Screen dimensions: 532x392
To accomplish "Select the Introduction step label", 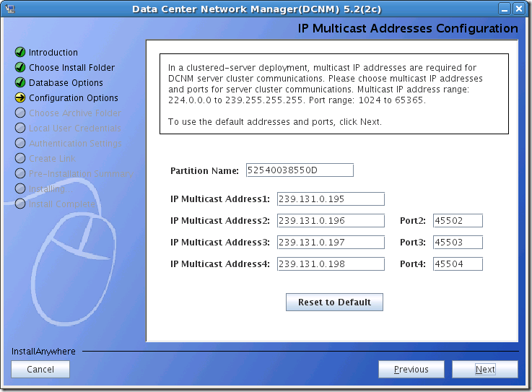I will click(x=53, y=53).
